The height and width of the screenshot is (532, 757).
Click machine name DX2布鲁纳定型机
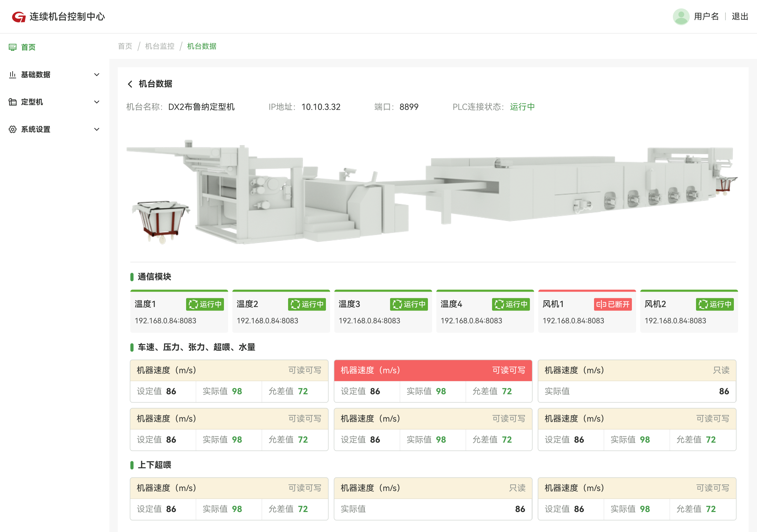[x=201, y=107]
